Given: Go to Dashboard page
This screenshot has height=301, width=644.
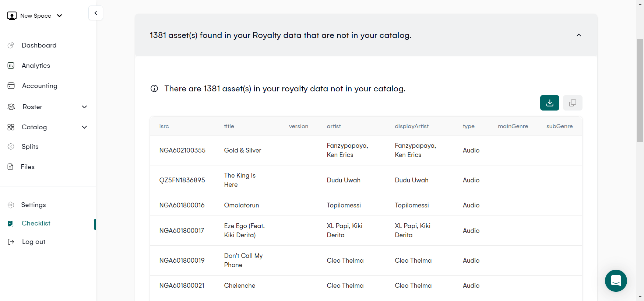Looking at the screenshot, I should (39, 45).
